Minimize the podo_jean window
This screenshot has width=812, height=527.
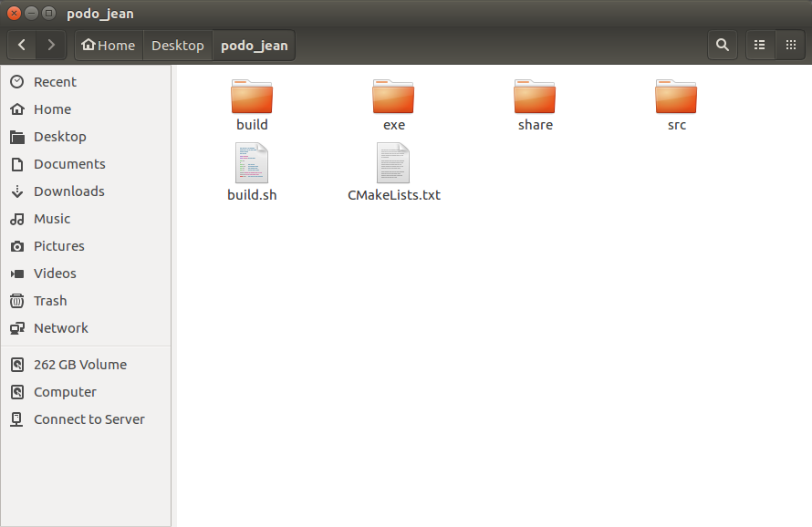click(31, 14)
